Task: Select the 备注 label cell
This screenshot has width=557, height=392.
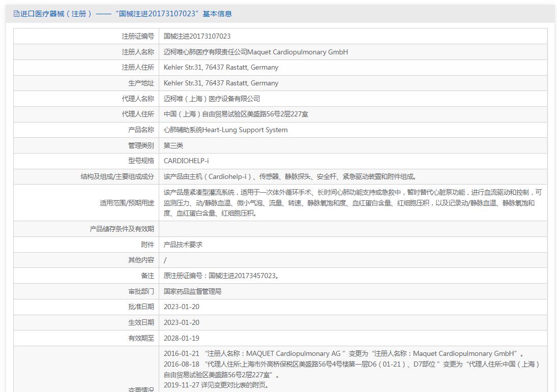Action: click(86, 276)
